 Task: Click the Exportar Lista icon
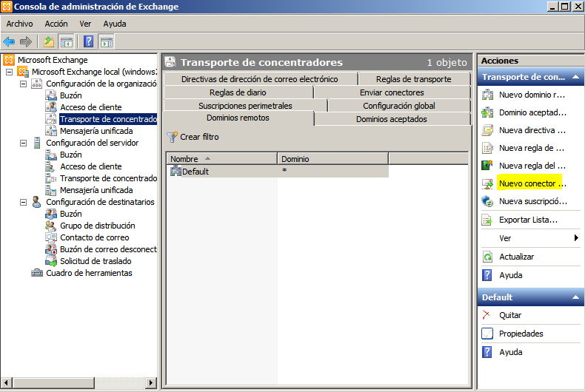487,220
